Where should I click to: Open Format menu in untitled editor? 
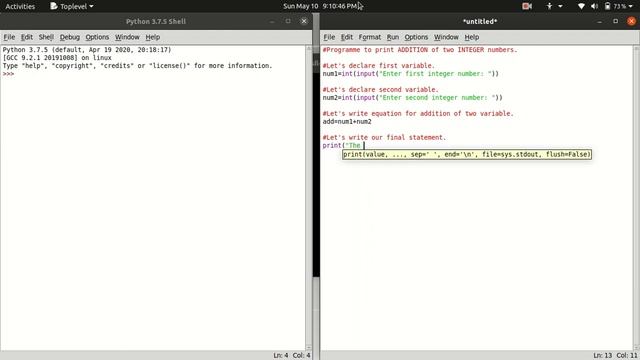pos(369,37)
